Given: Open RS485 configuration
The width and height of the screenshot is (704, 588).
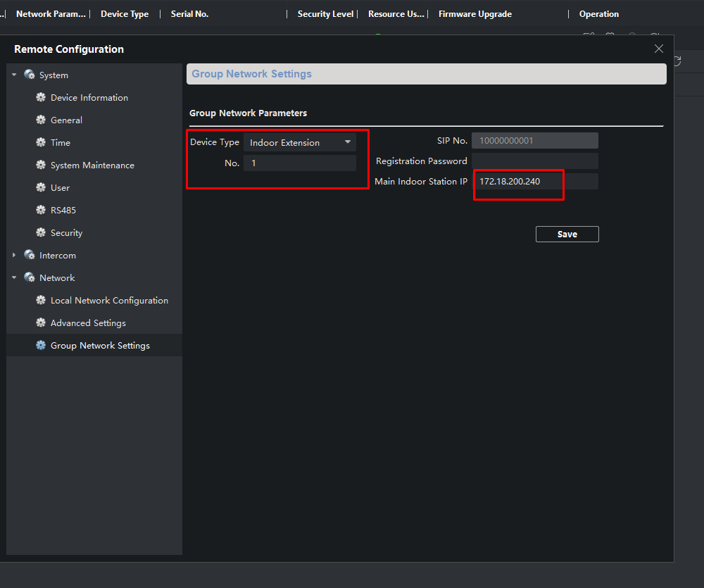Looking at the screenshot, I should [63, 211].
